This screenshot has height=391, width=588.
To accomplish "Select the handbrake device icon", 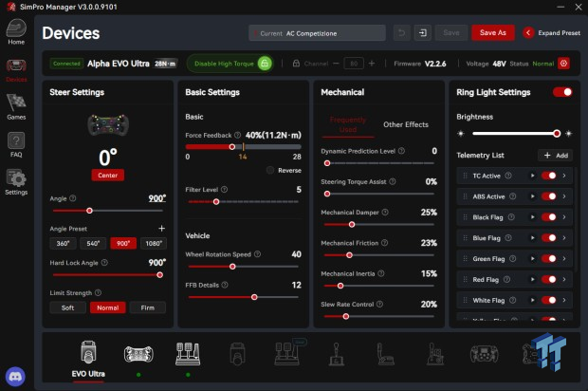I will (x=386, y=354).
